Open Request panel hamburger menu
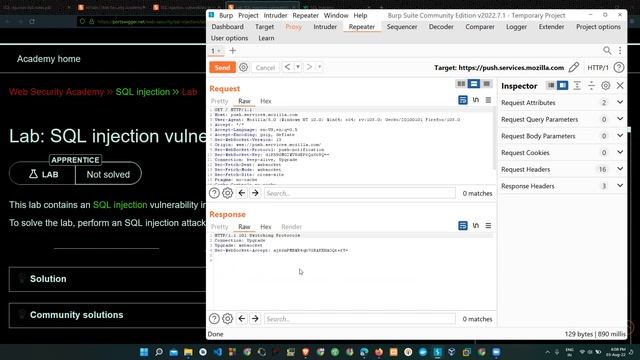The width and height of the screenshot is (640, 360). (x=488, y=100)
